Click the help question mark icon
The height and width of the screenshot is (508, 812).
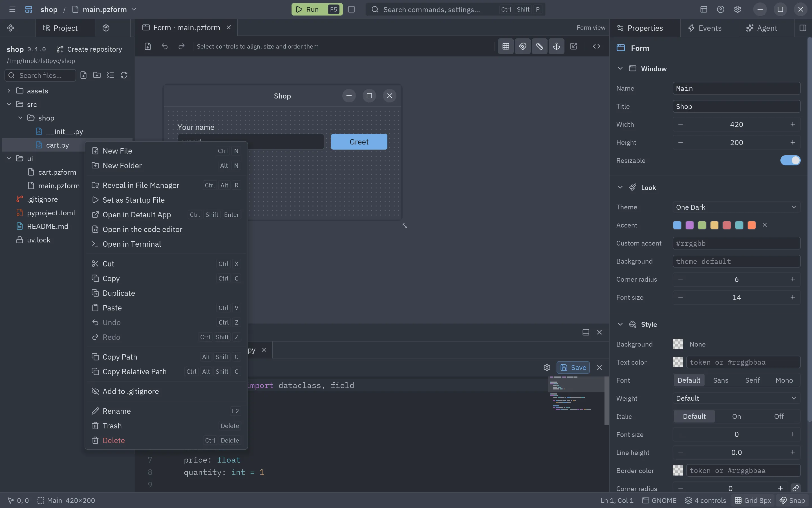pyautogui.click(x=720, y=9)
